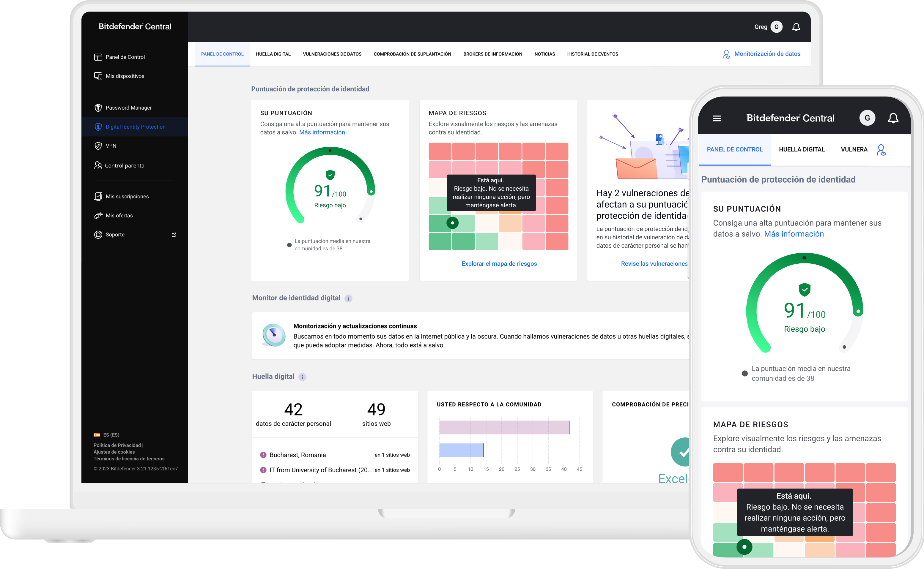Viewport: 924px width, 569px height.
Task: Click the Digital Identity Protection icon
Action: 98,127
